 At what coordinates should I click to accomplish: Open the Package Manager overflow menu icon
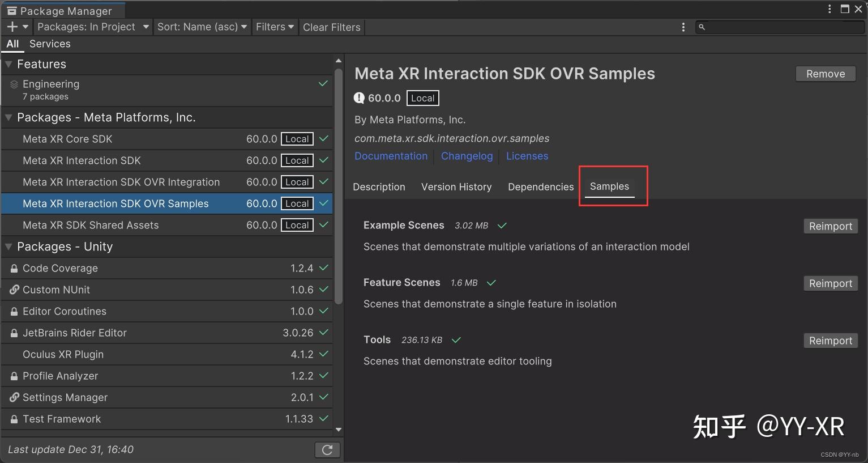point(683,27)
